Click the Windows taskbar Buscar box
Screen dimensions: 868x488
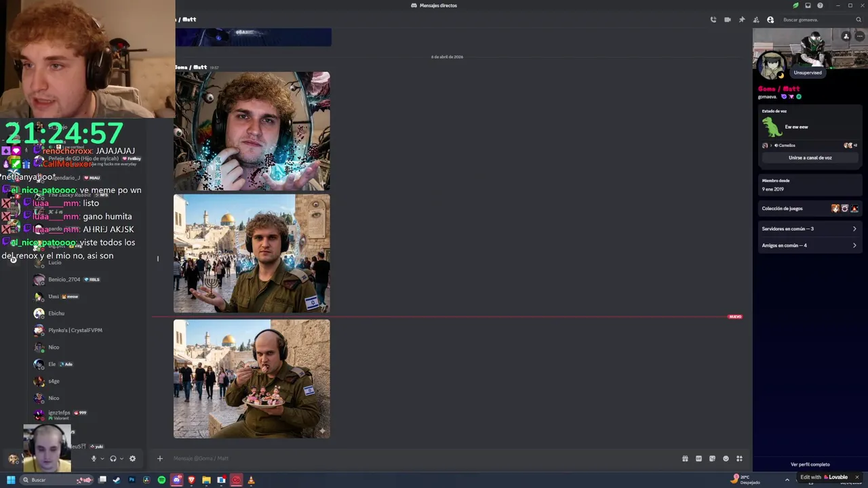[58, 480]
